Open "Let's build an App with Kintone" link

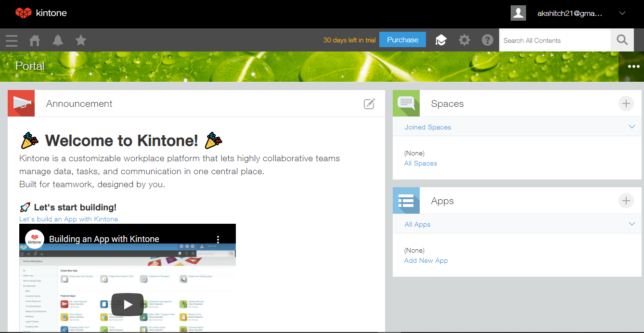[x=69, y=219]
